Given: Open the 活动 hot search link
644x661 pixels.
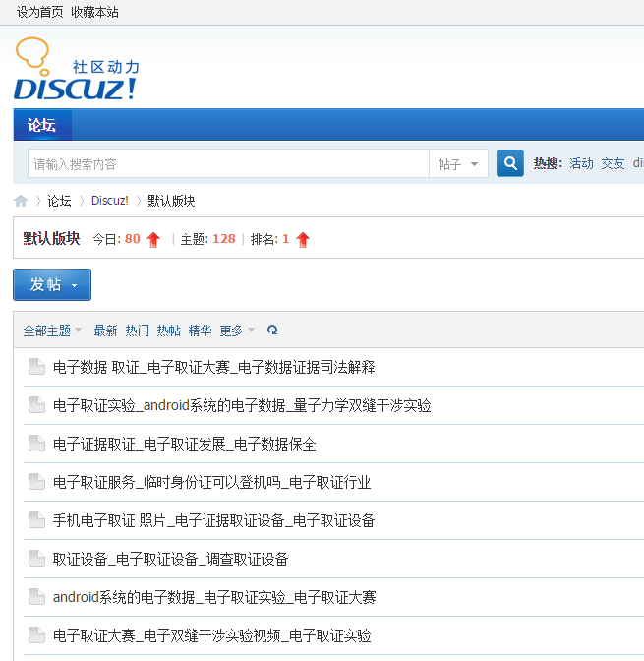Looking at the screenshot, I should [x=581, y=164].
